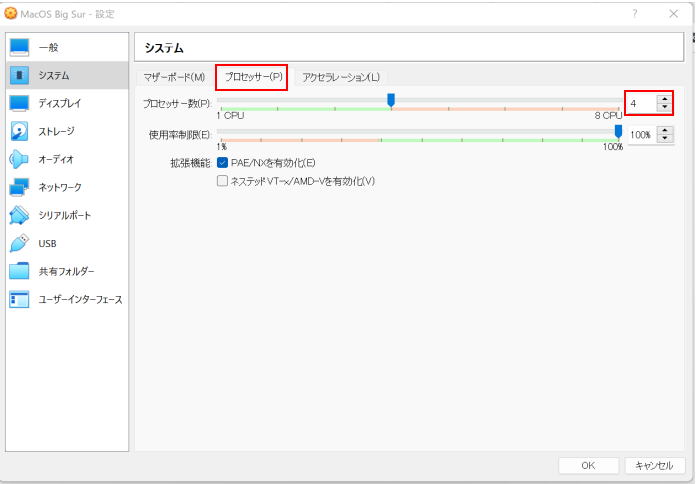697x484 pixels.
Task: Open the シリアルポート connector icon
Action: (x=19, y=215)
